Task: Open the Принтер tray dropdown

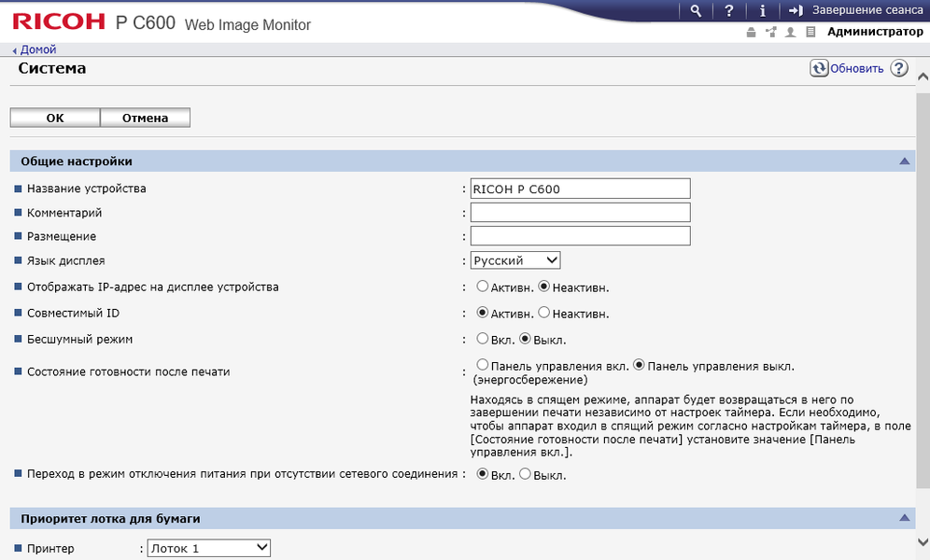Action: pos(209,548)
